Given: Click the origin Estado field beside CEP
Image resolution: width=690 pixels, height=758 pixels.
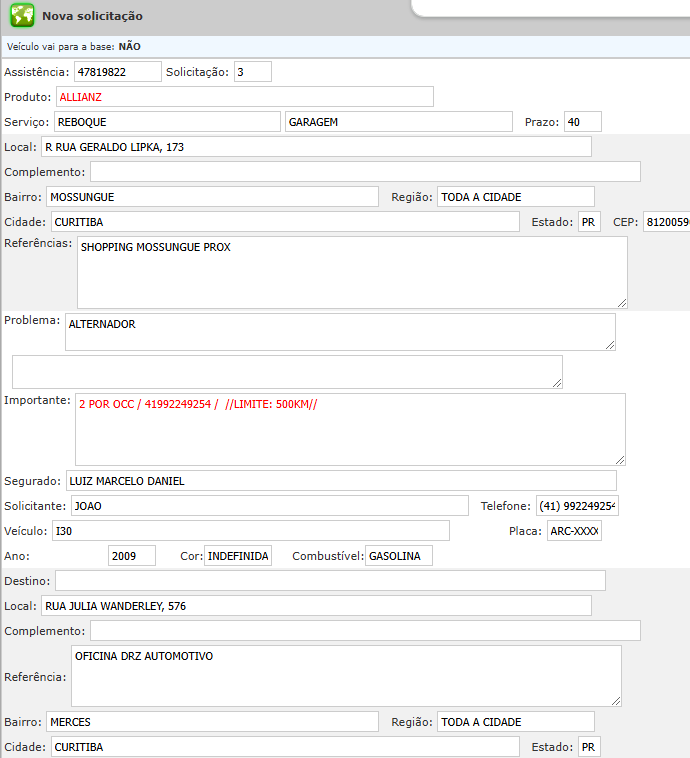Looking at the screenshot, I should (x=589, y=222).
